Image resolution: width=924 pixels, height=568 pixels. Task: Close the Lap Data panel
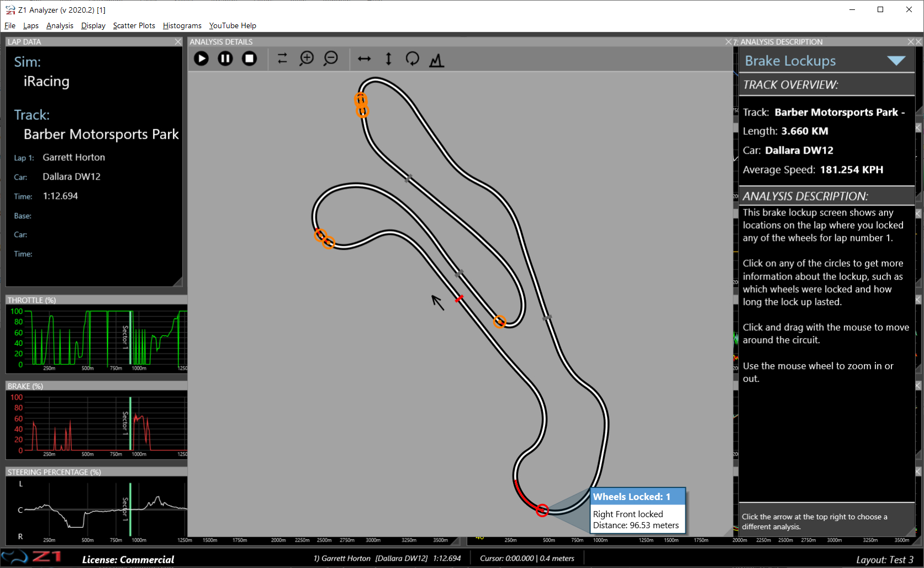click(x=178, y=41)
